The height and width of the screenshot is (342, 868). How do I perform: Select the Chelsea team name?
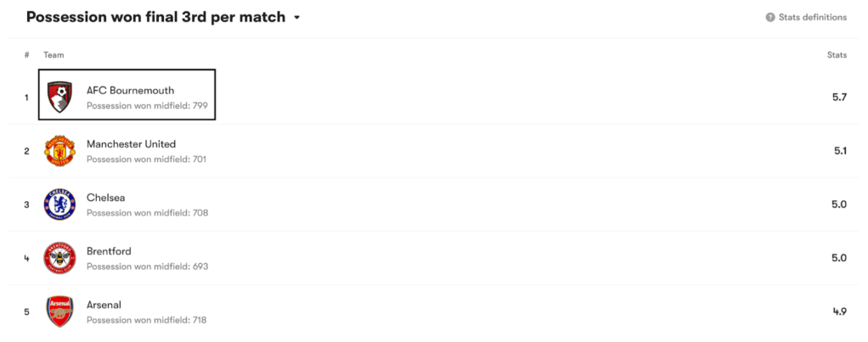point(105,198)
